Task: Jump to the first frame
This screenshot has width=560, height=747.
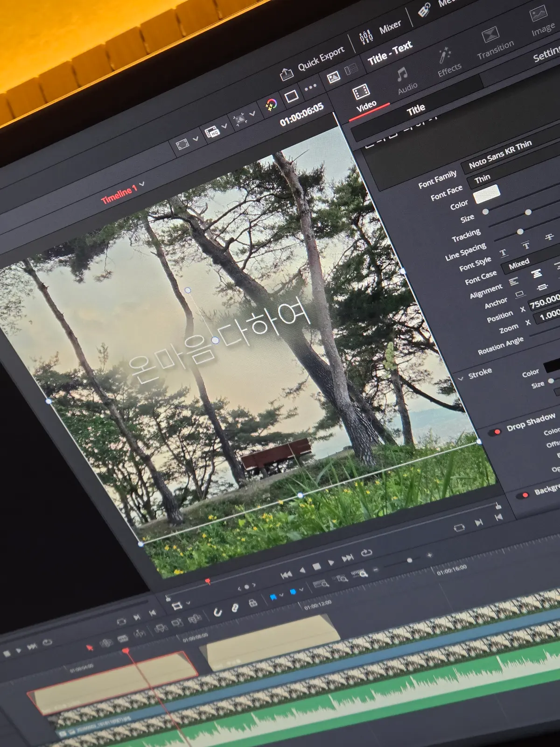Action: click(x=287, y=574)
